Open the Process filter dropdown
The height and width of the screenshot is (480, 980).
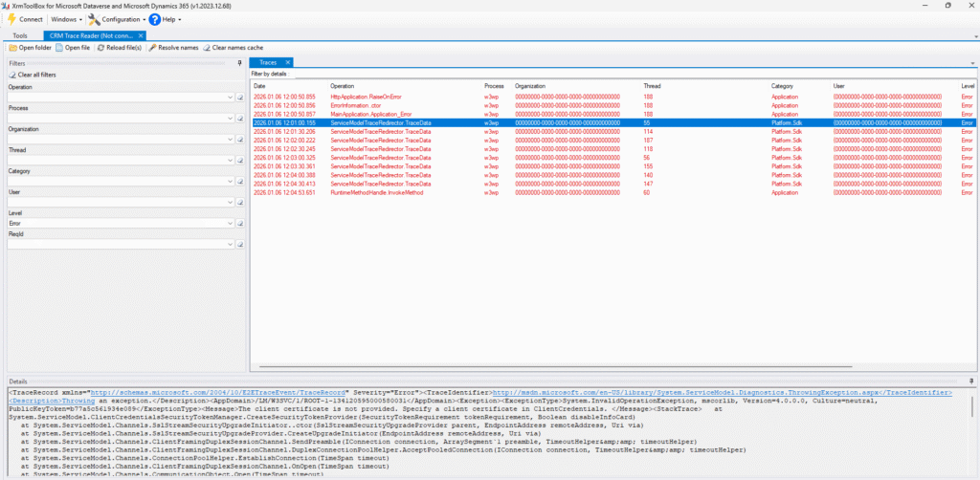pos(230,119)
